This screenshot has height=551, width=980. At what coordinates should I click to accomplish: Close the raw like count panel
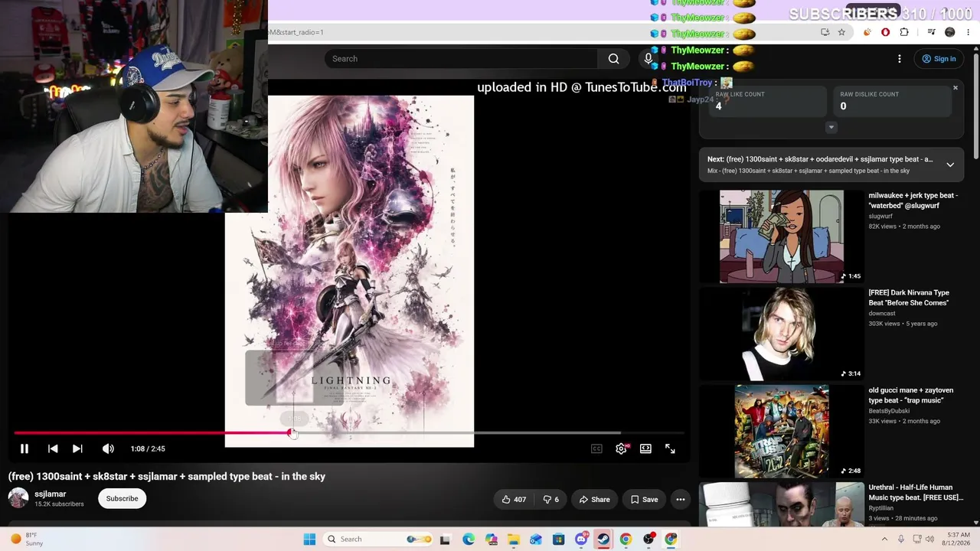click(955, 88)
